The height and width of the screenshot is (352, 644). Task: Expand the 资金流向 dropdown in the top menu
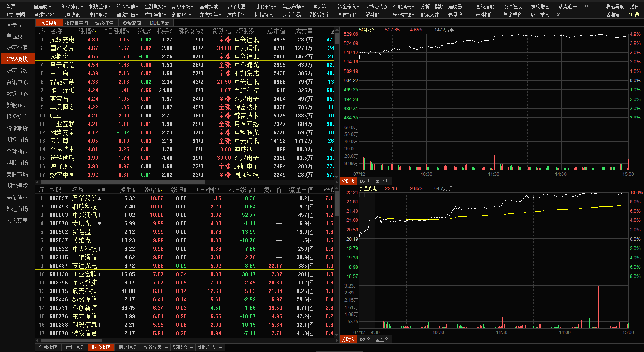coord(349,7)
